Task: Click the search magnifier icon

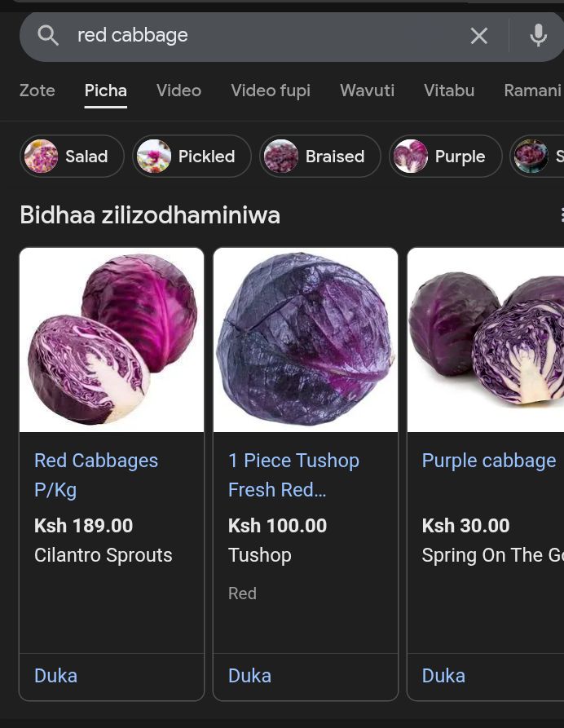Action: 48,35
